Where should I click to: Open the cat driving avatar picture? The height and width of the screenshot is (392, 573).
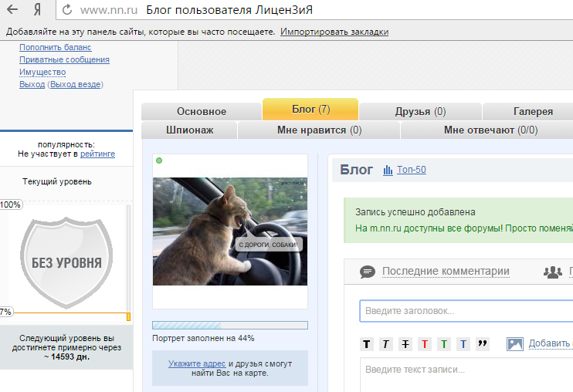pos(230,231)
